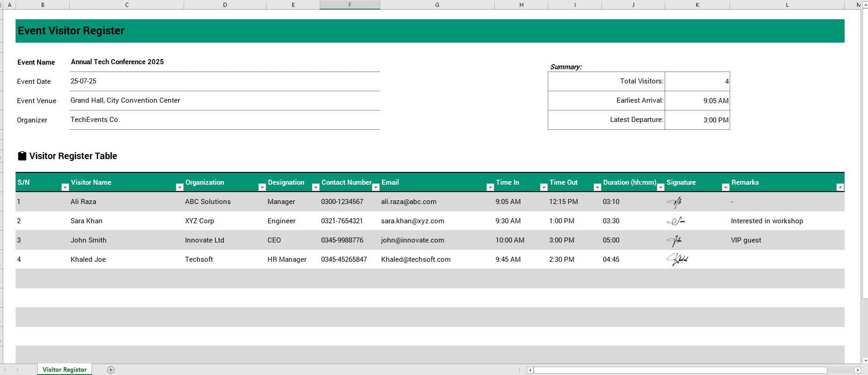
Task: Select the VIP guest remark cell
Action: coord(787,240)
